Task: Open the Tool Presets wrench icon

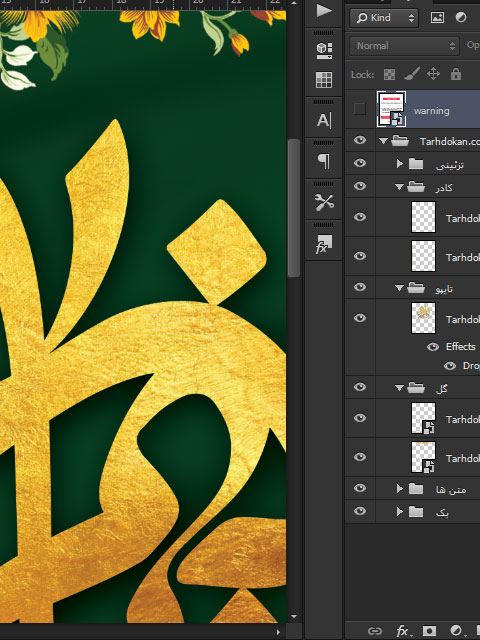Action: click(324, 202)
